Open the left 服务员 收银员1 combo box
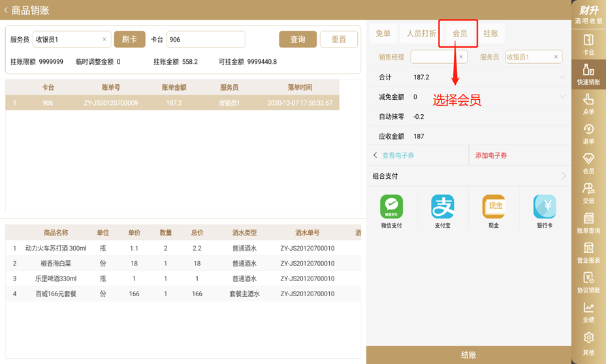This screenshot has height=364, width=606. [72, 39]
